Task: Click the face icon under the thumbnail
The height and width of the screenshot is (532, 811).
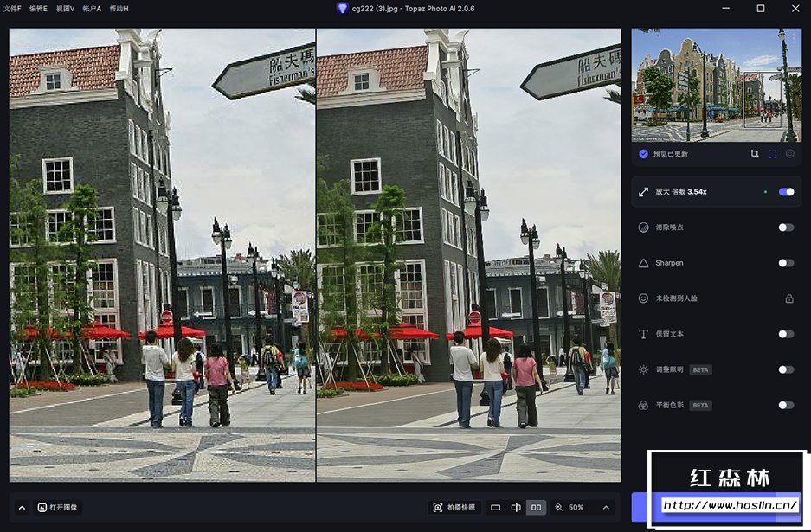Action: (789, 154)
